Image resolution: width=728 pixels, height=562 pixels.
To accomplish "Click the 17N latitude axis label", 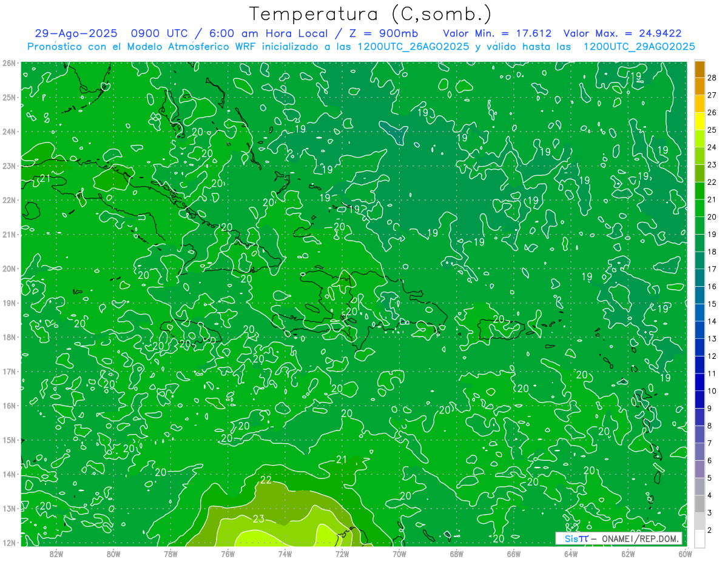I will pos(8,371).
